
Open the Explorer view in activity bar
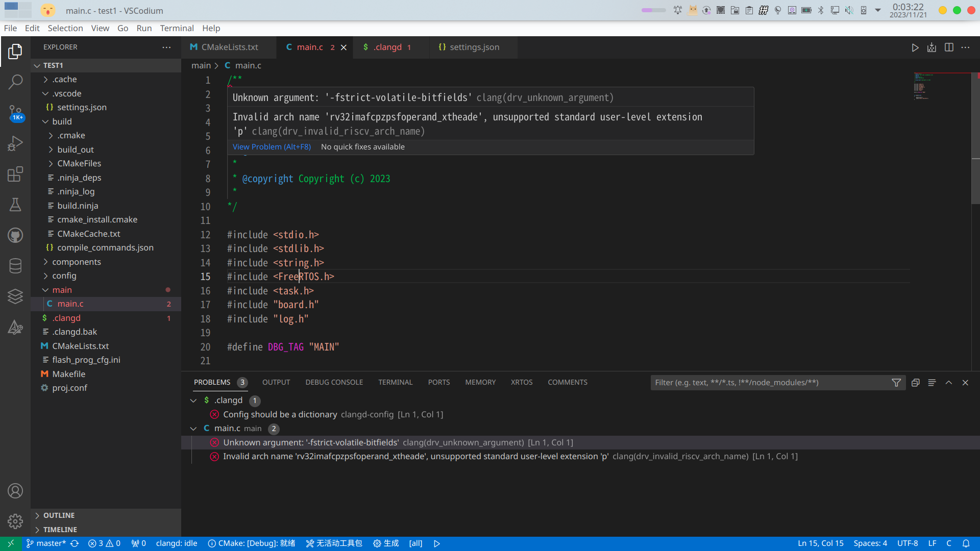15,51
